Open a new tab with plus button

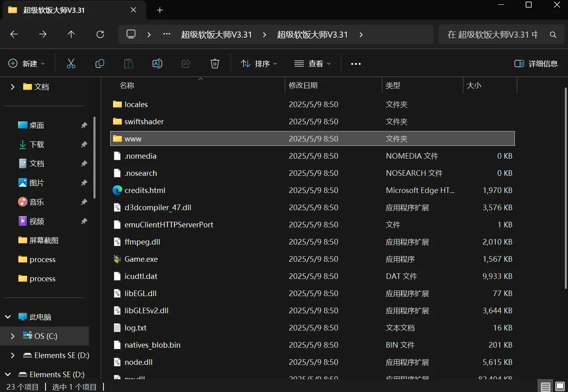[160, 10]
